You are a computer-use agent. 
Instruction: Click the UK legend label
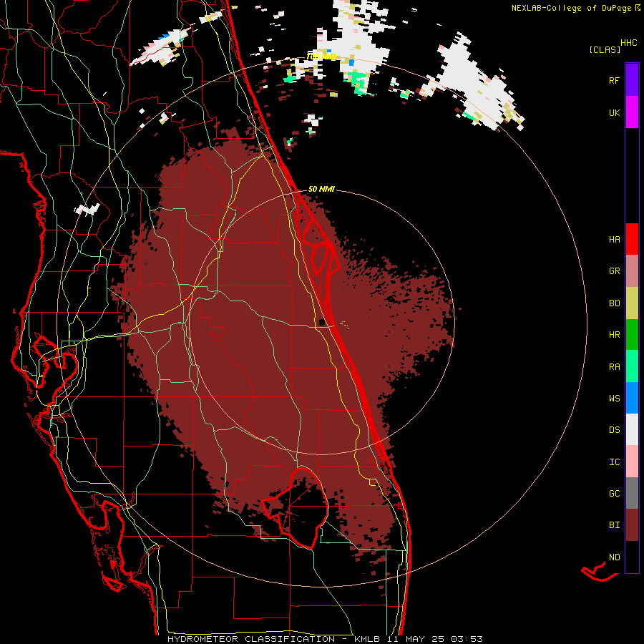[614, 112]
